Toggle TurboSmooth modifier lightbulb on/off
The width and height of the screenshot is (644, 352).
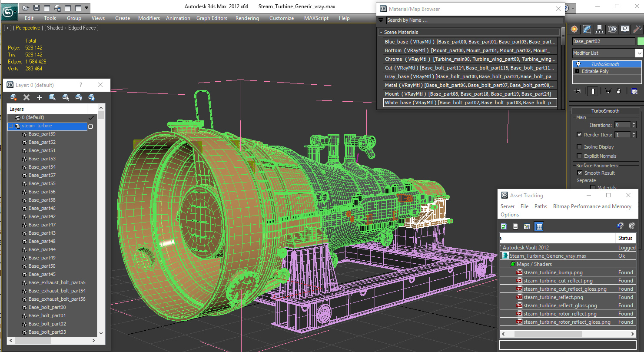(578, 64)
